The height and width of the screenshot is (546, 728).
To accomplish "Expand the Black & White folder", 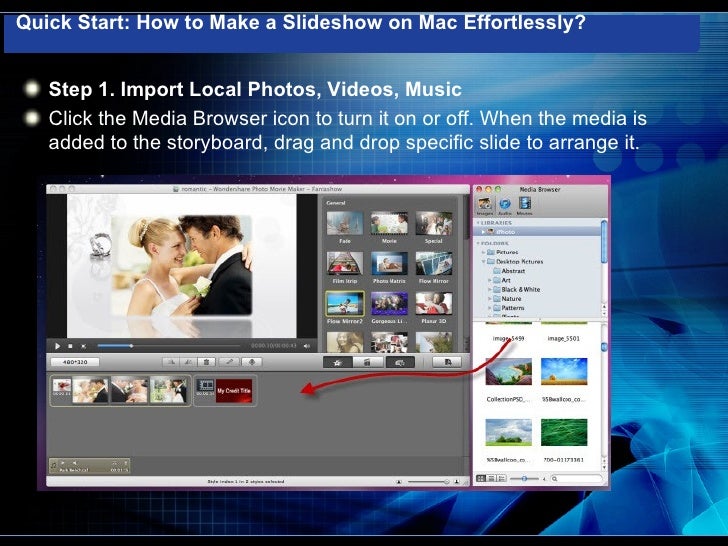I will coord(489,289).
